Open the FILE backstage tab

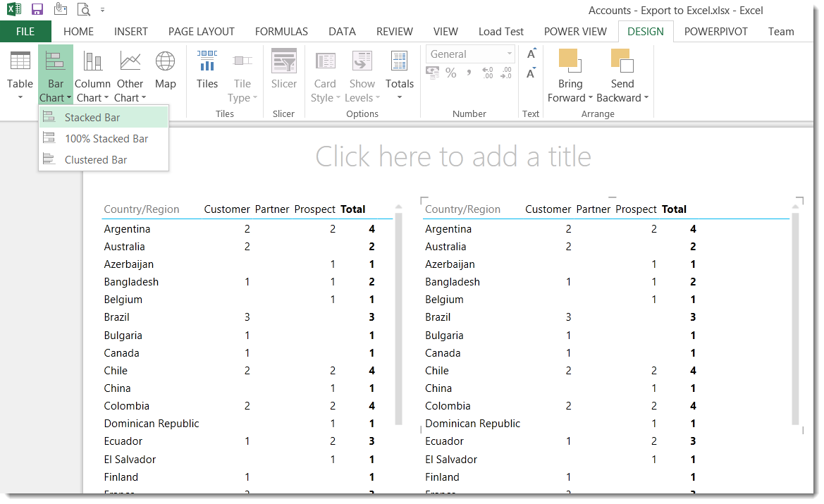(x=25, y=32)
